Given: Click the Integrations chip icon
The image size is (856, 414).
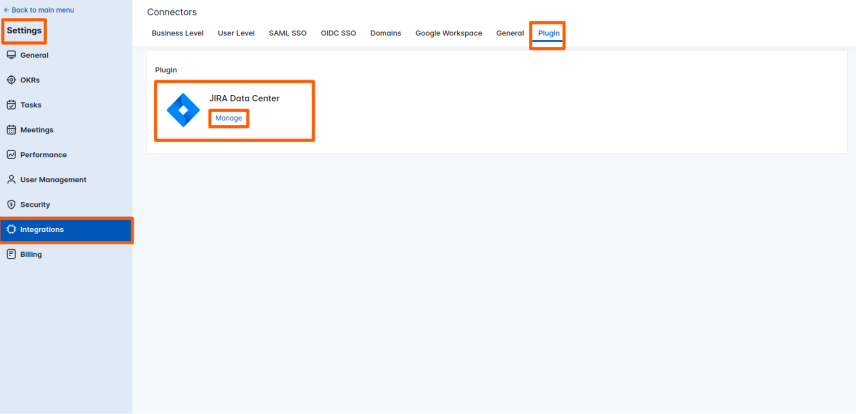Looking at the screenshot, I should point(11,229).
